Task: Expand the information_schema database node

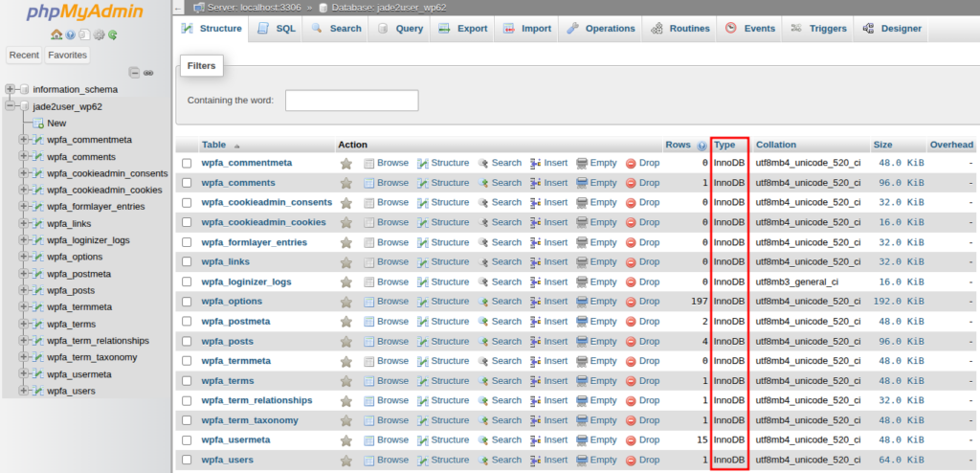Action: coord(10,89)
